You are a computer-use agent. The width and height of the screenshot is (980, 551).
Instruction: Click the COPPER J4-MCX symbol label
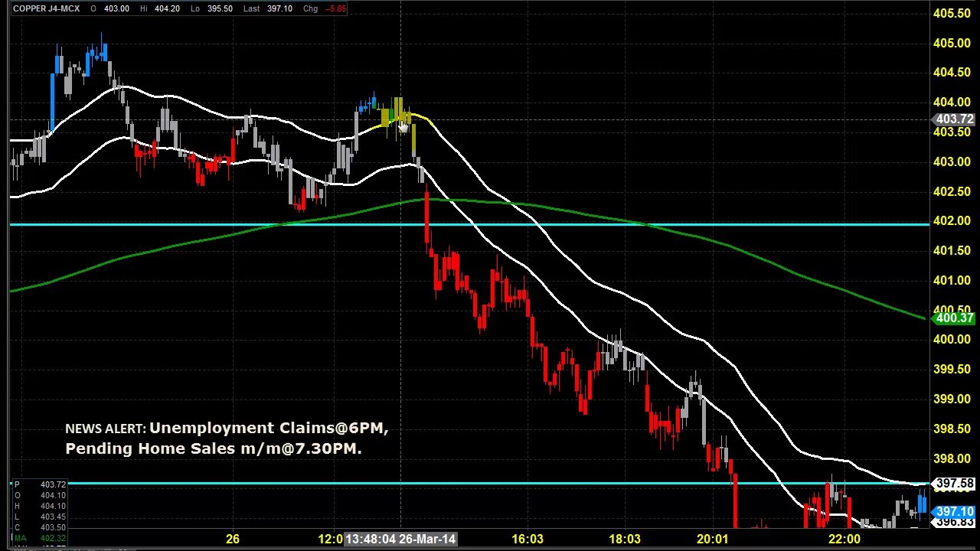pyautogui.click(x=46, y=8)
